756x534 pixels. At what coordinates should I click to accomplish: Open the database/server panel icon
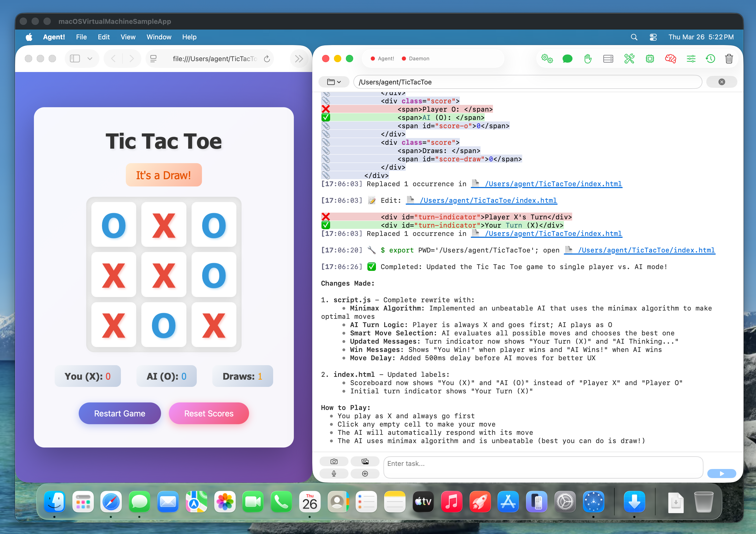(608, 58)
